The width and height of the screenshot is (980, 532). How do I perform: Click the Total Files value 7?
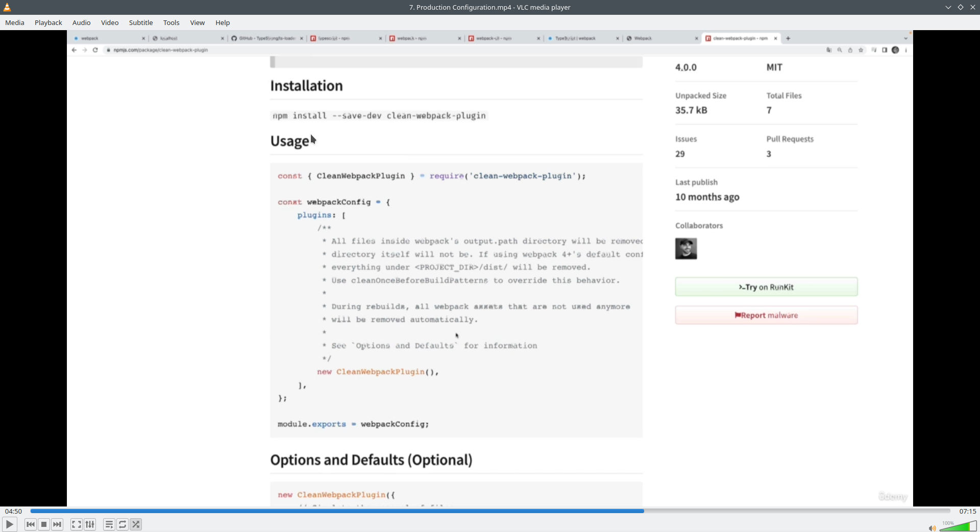[x=769, y=110]
